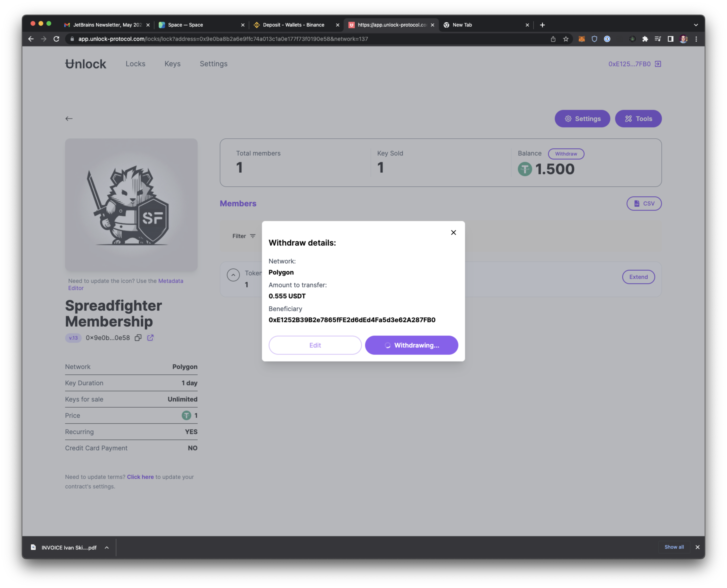727x588 pixels.
Task: Open the CSV export for members
Action: pyautogui.click(x=644, y=203)
